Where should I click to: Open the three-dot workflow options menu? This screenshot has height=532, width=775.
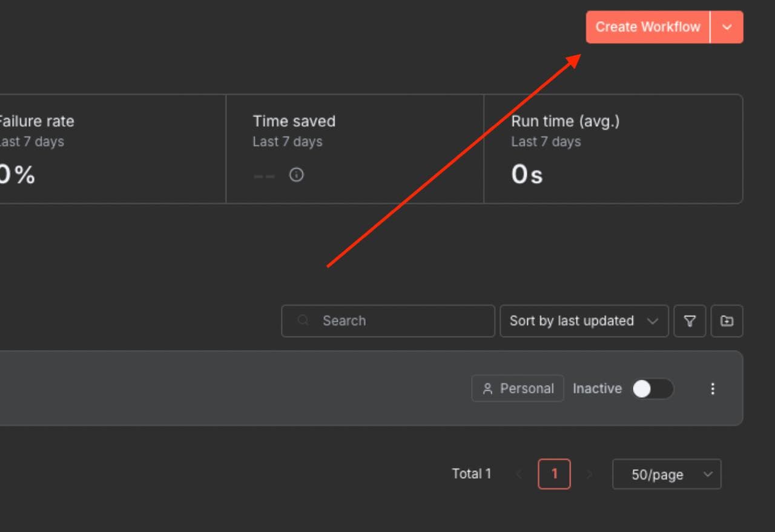713,389
